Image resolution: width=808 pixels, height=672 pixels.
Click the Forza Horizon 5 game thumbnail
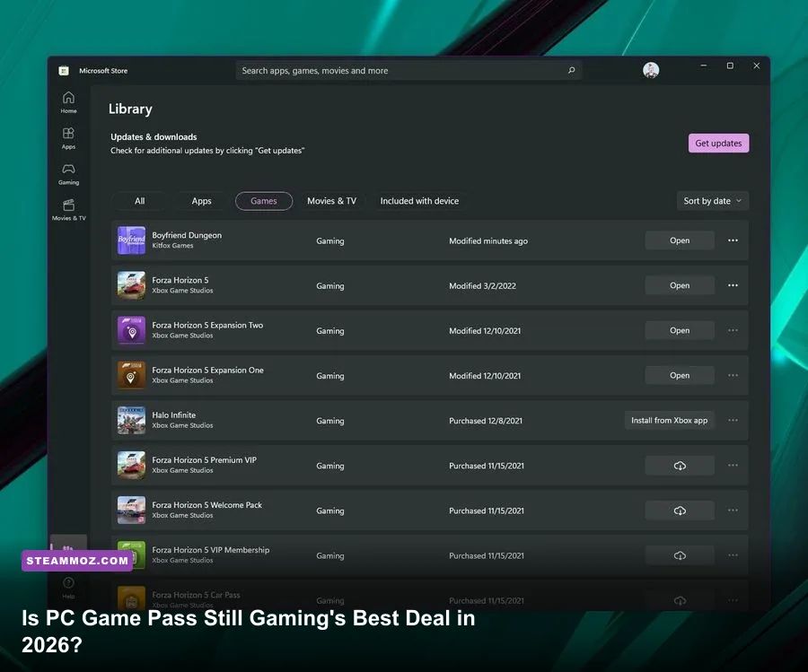(x=131, y=285)
